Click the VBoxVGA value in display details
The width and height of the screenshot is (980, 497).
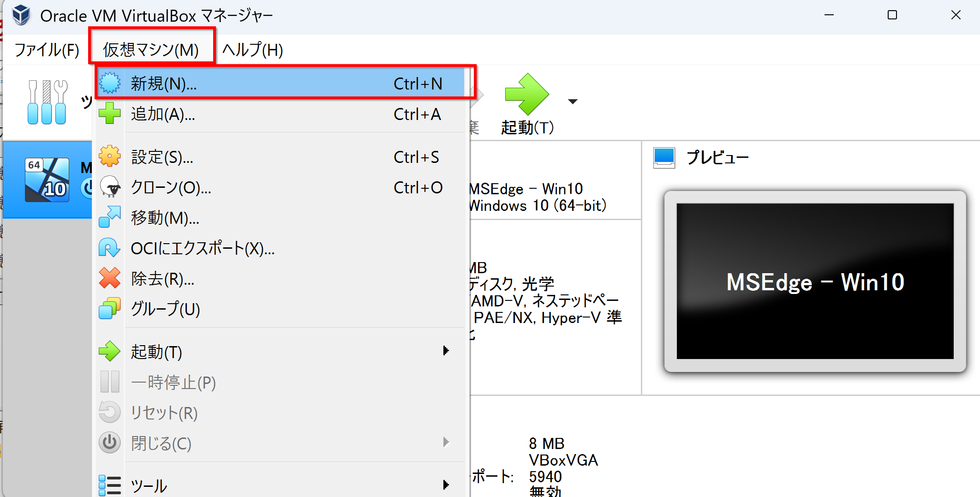[x=563, y=460]
